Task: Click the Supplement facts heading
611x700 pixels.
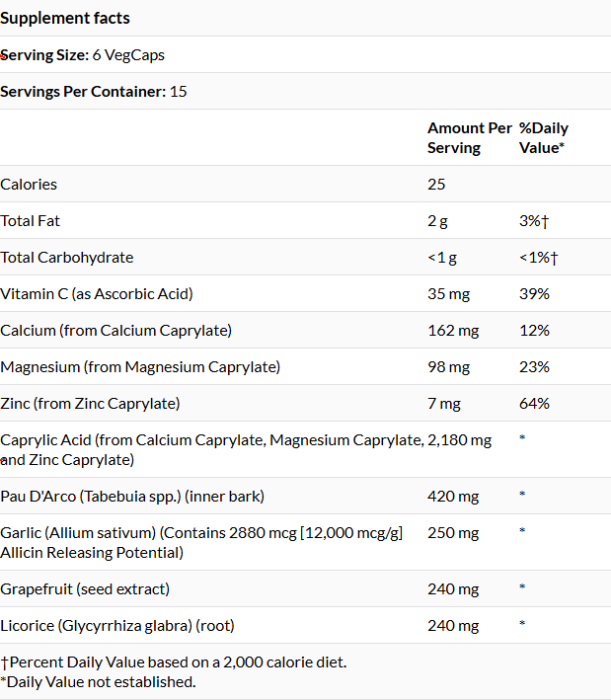Action: tap(65, 19)
